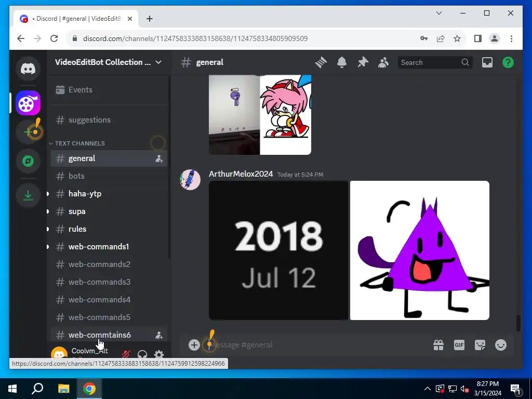This screenshot has width=532, height=399.
Task: Open the web-commands2 channel
Action: [x=109, y=264]
